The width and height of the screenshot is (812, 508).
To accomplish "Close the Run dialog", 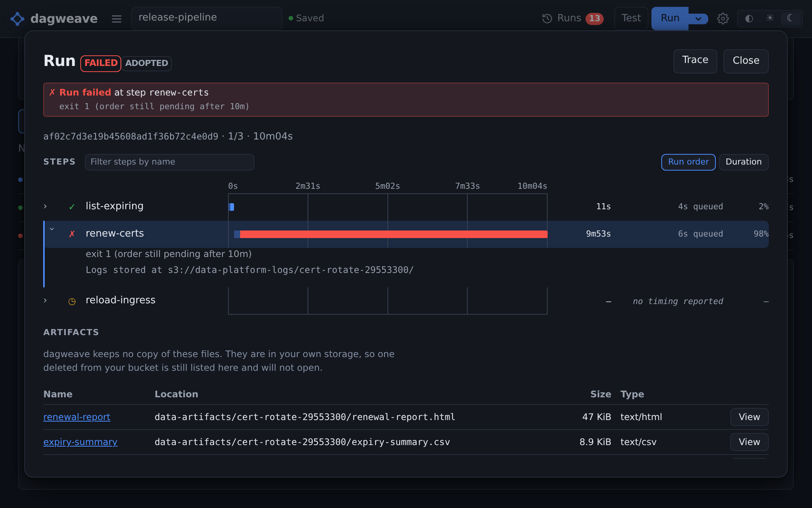I will click(x=746, y=61).
